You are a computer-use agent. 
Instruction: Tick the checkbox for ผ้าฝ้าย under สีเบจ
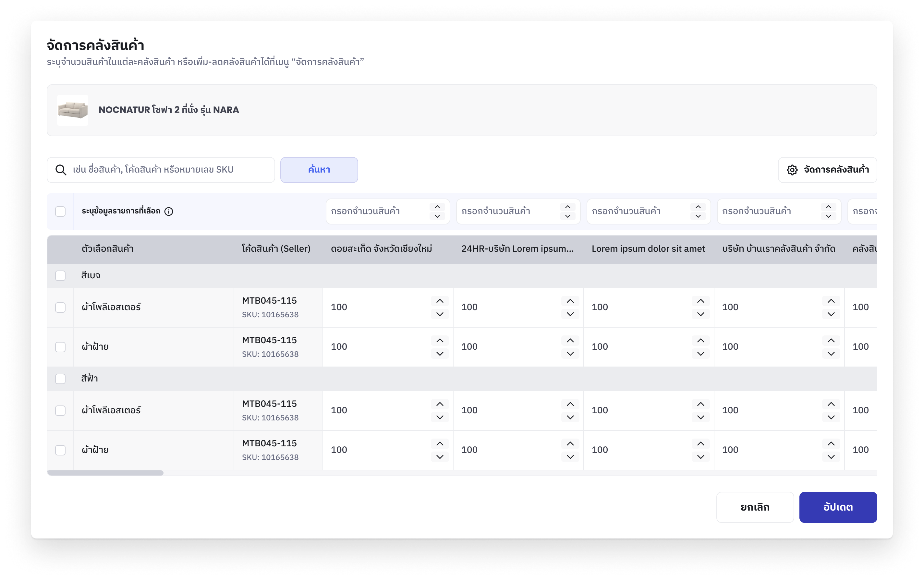click(x=60, y=347)
